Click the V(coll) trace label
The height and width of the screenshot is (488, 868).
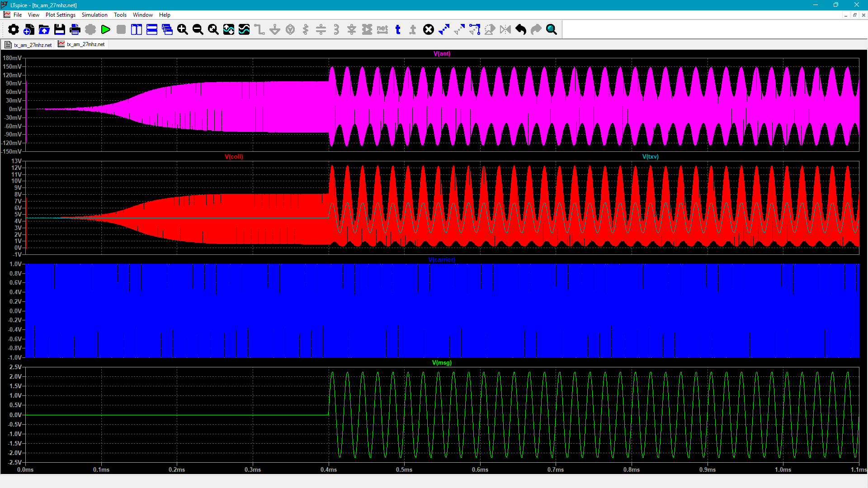pyautogui.click(x=234, y=157)
